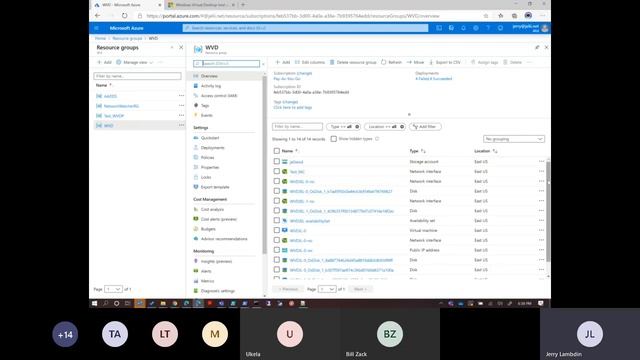Click Delete resource group toolbar button
Image resolution: width=640 pixels, height=360 pixels.
click(353, 62)
